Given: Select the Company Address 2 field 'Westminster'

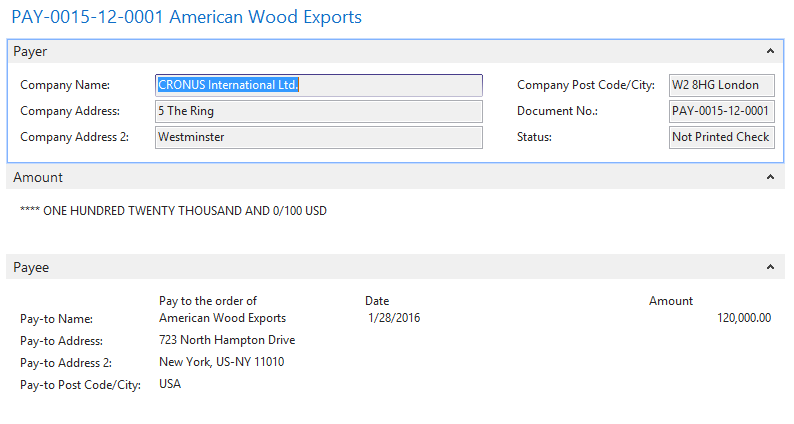Looking at the screenshot, I should pyautogui.click(x=318, y=137).
